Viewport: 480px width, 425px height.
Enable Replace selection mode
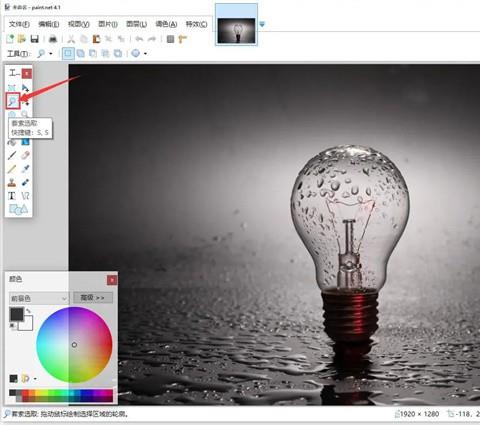click(x=68, y=53)
